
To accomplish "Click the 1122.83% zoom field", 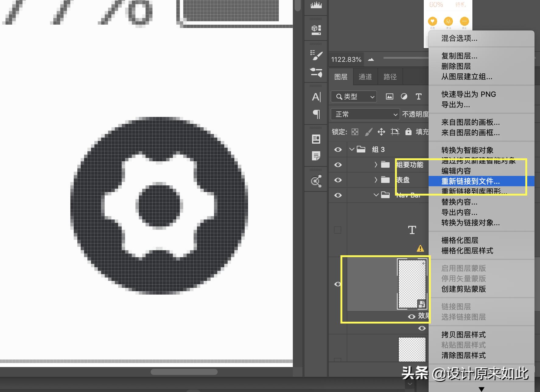I will point(346,60).
